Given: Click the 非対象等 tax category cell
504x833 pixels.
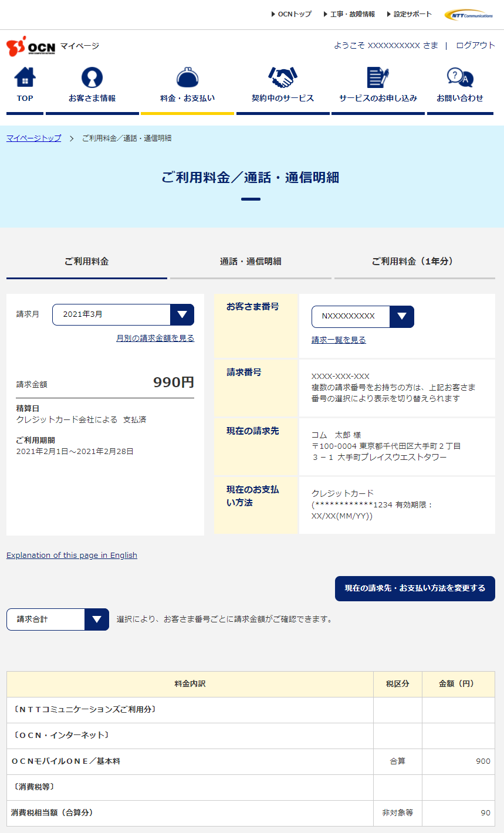Looking at the screenshot, I should click(x=398, y=813).
